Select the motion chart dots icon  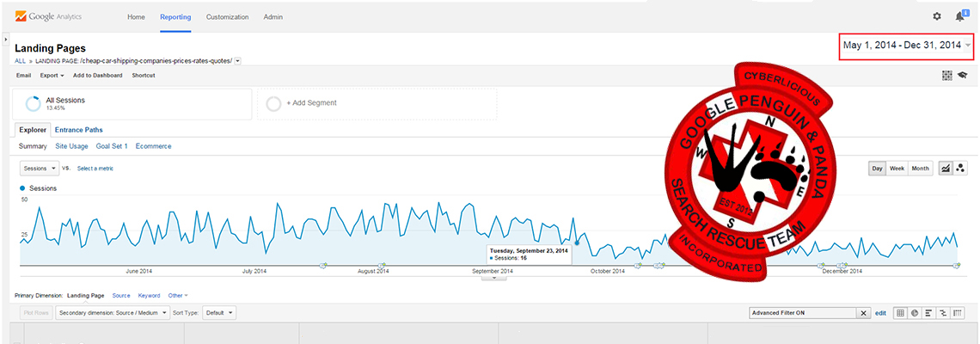[960, 169]
